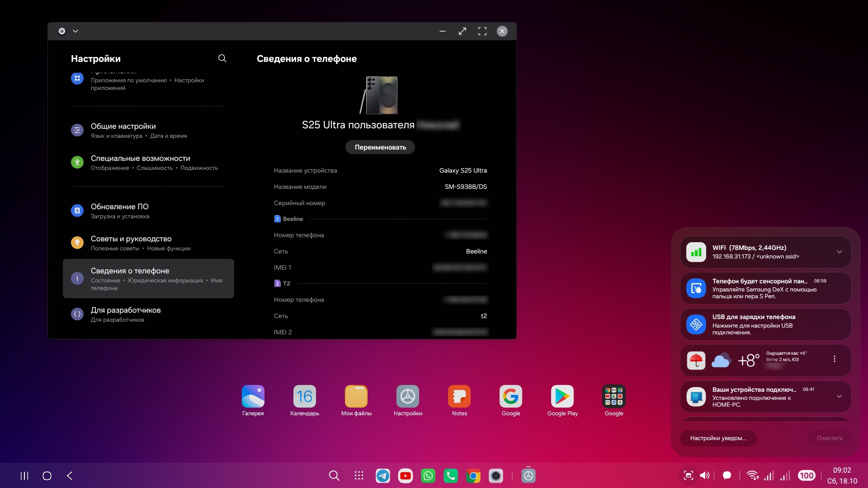The image size is (868, 488).
Task: Open the taskbar app drawer grid
Action: click(359, 476)
